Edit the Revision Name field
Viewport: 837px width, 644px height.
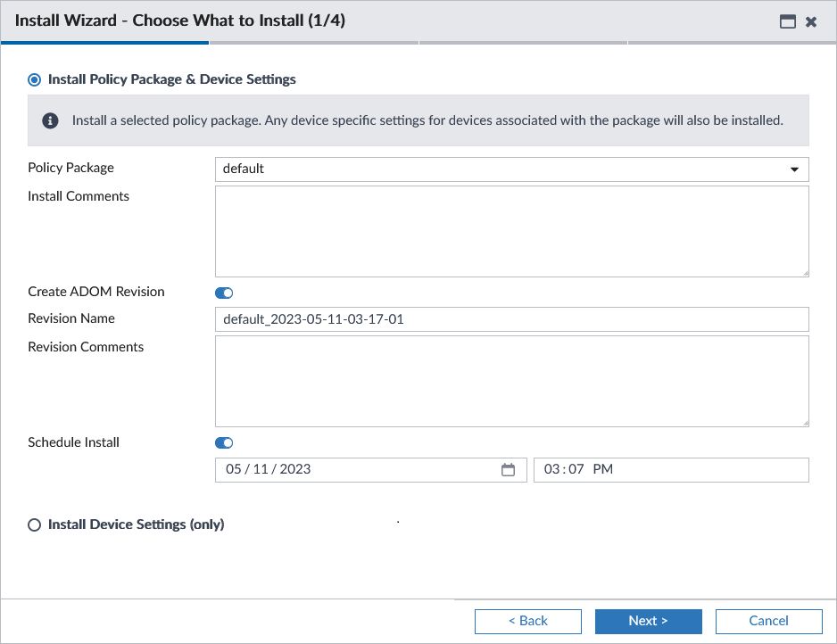511,318
